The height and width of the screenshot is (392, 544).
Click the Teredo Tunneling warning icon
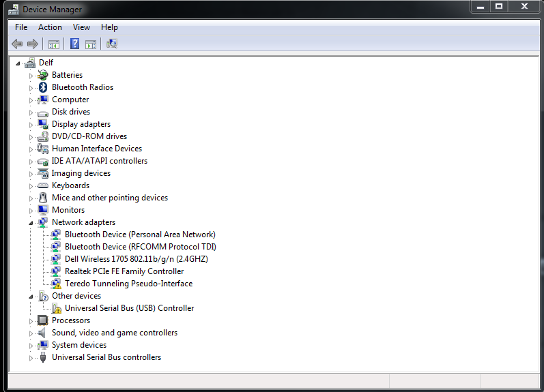(x=56, y=284)
